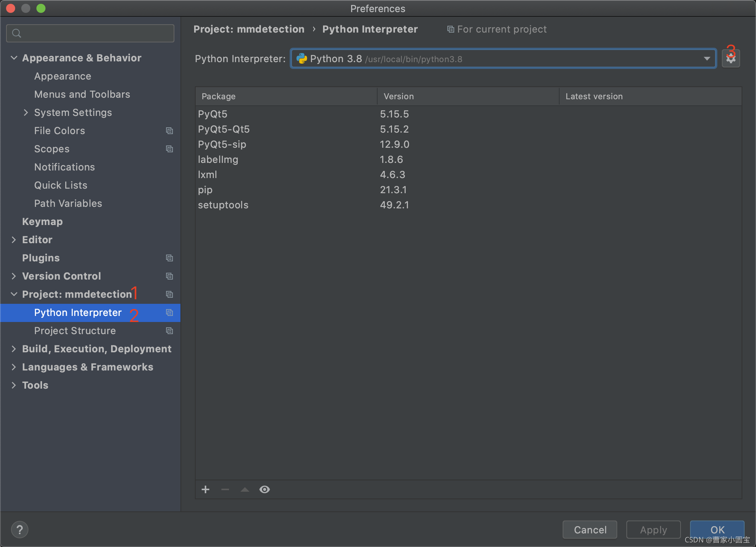Viewport: 756px width, 547px height.
Task: Select Project Structure settings page
Action: 75,331
